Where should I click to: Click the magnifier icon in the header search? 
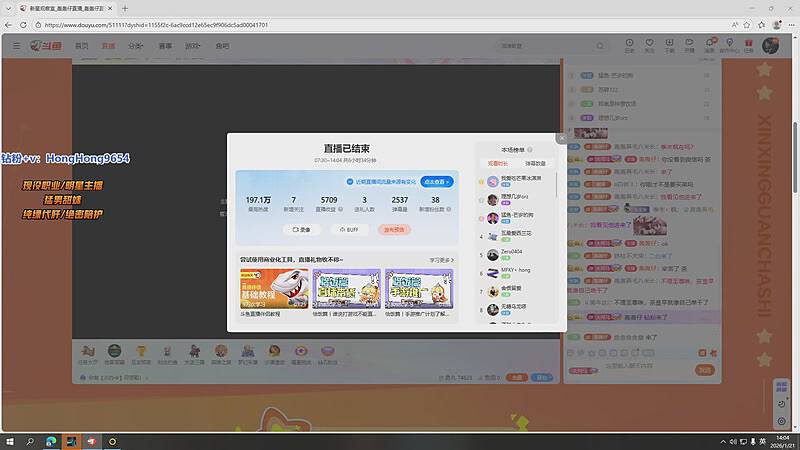(600, 46)
